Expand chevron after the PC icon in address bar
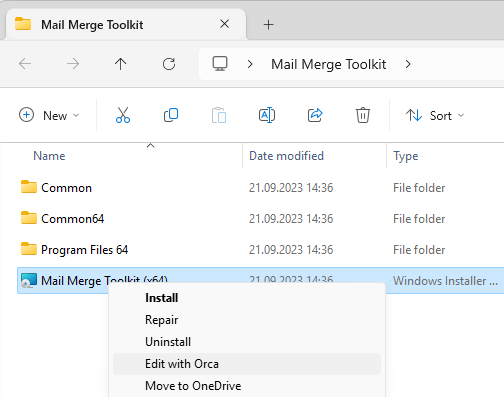This screenshot has width=504, height=397. coord(250,64)
